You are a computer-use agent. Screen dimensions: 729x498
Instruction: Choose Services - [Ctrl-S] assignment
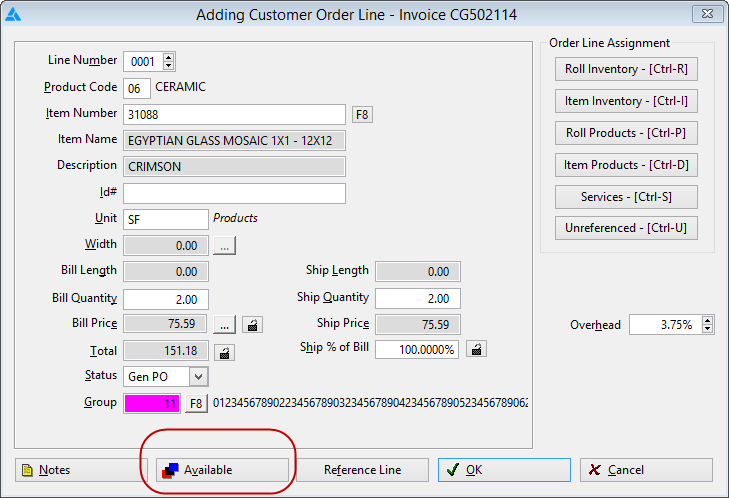(626, 197)
